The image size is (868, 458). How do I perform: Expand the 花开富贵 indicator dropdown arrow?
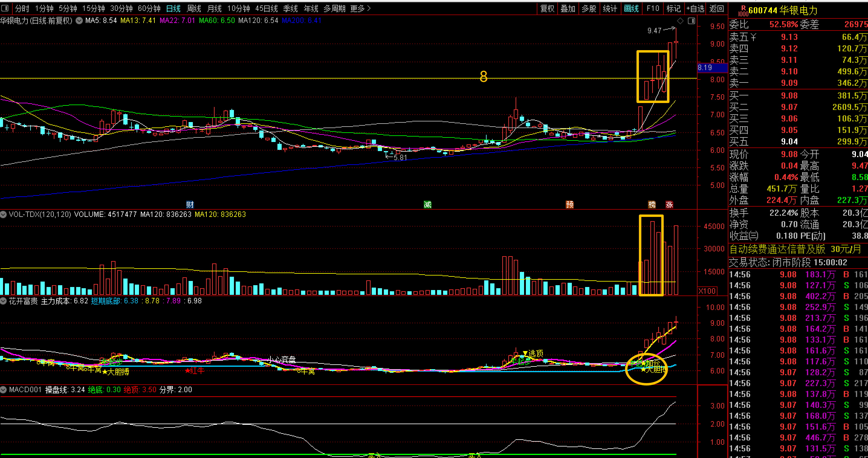click(x=3, y=301)
